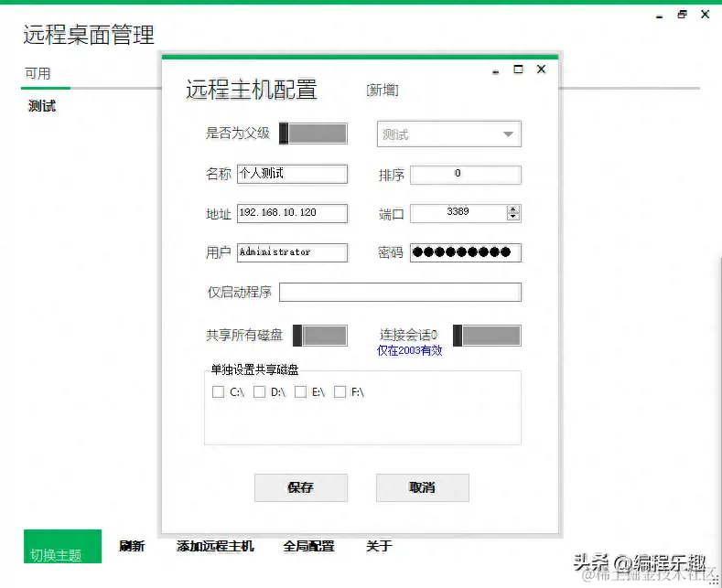Close the 远程桌面管理 main window
The image size is (722, 588).
coord(705,15)
